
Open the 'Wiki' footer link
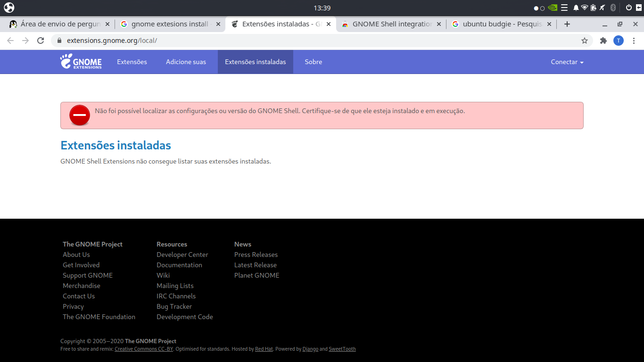tap(163, 275)
